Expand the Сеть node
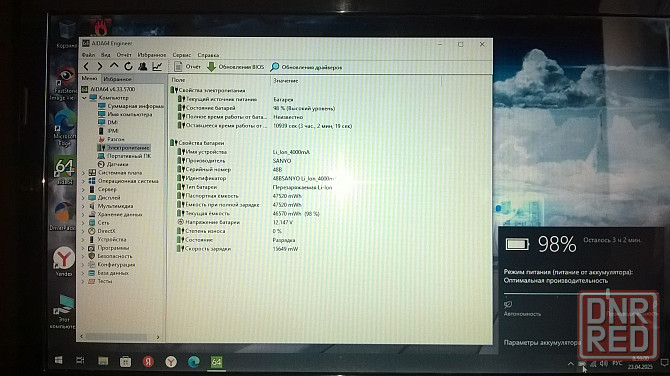This screenshot has width=670, height=376. 83,223
